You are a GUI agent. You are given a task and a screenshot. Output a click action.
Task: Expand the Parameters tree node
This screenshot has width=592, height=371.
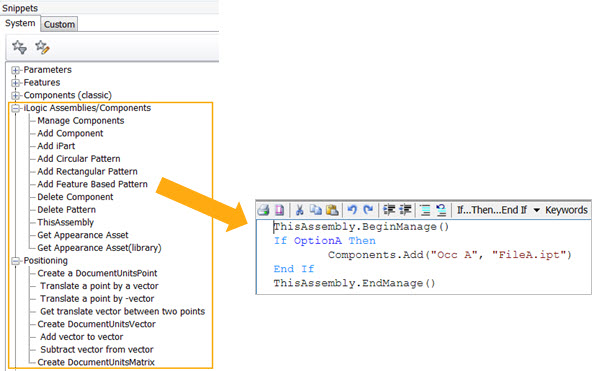point(15,70)
